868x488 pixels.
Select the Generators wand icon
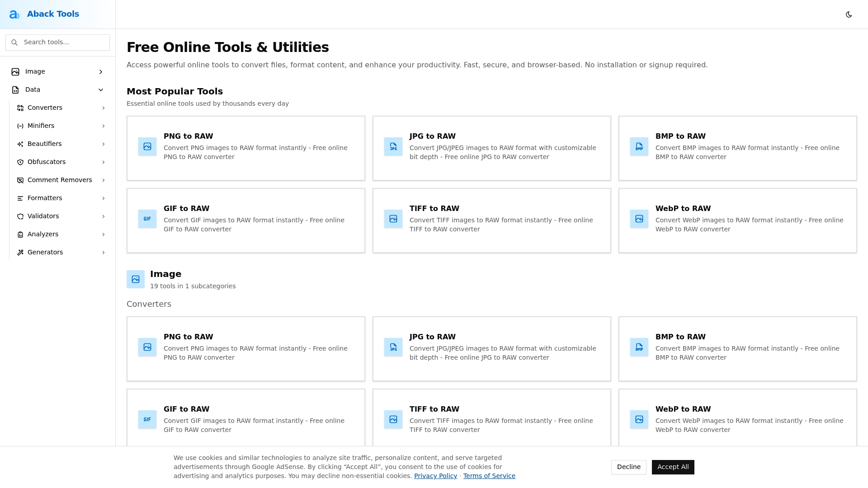point(20,252)
